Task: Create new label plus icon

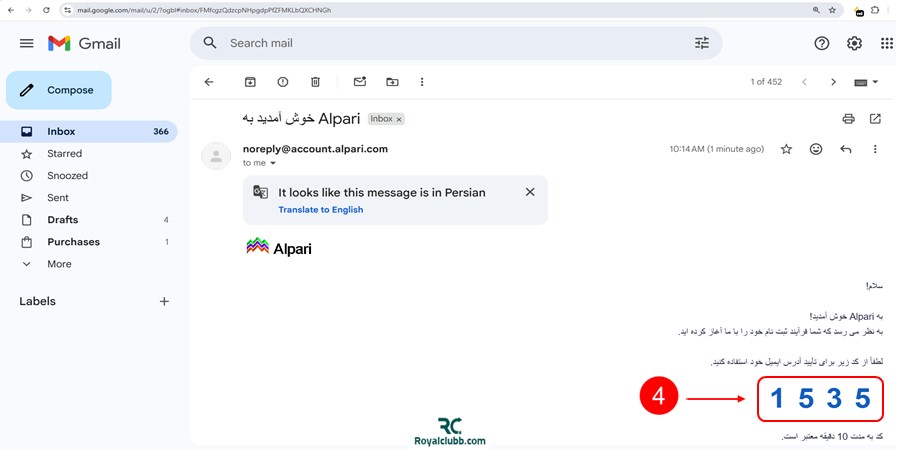Action: (164, 301)
